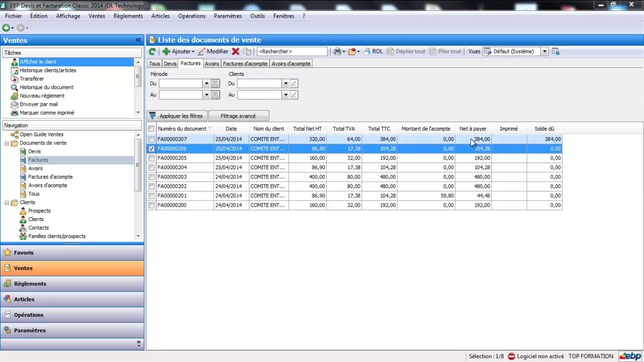Image resolution: width=644 pixels, height=362 pixels.
Task: Open the Période Au date dropdown arrow
Action: click(206, 95)
